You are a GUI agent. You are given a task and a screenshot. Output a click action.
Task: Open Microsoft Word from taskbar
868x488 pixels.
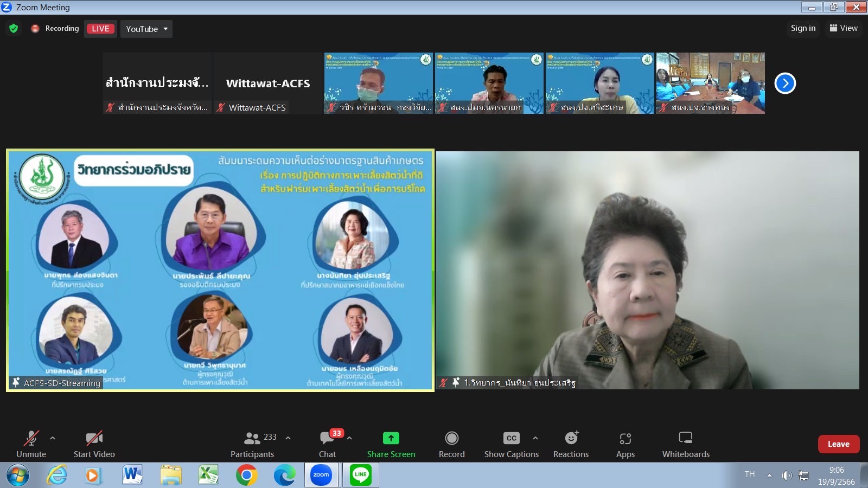pyautogui.click(x=132, y=475)
